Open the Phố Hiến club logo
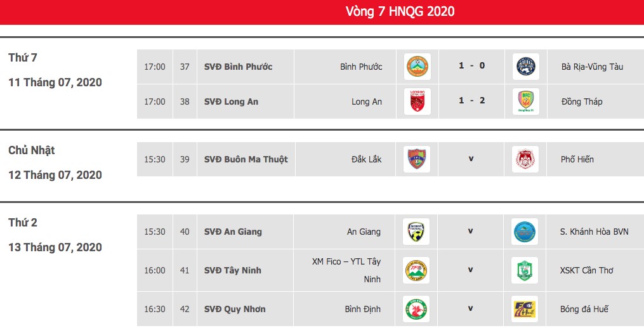 click(525, 159)
